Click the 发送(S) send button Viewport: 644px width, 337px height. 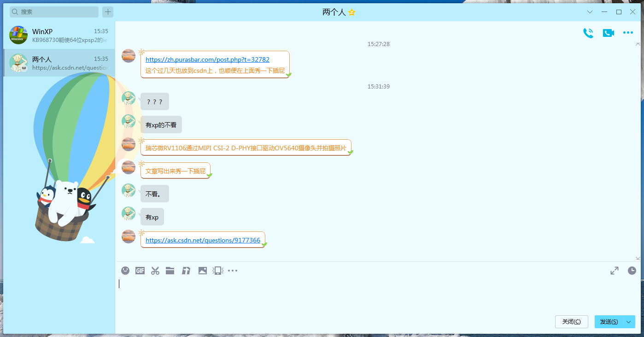(609, 322)
